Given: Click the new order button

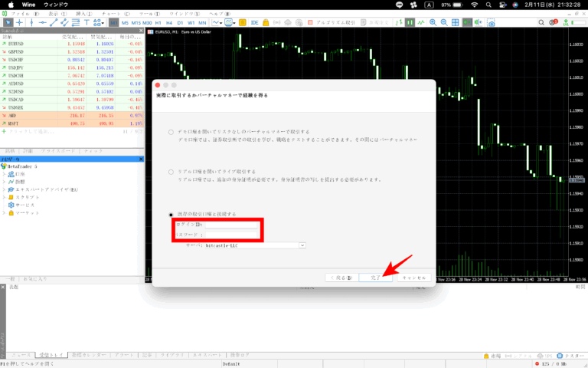Looking at the screenshot, I should tap(374, 22).
